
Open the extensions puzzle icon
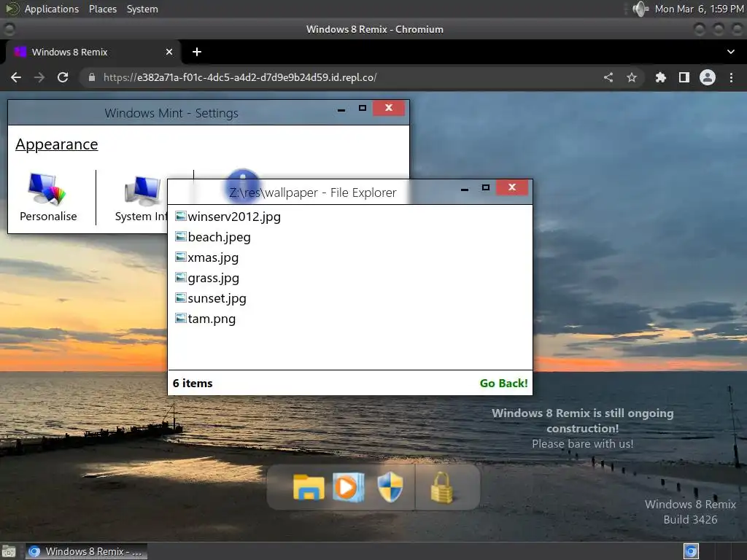660,77
